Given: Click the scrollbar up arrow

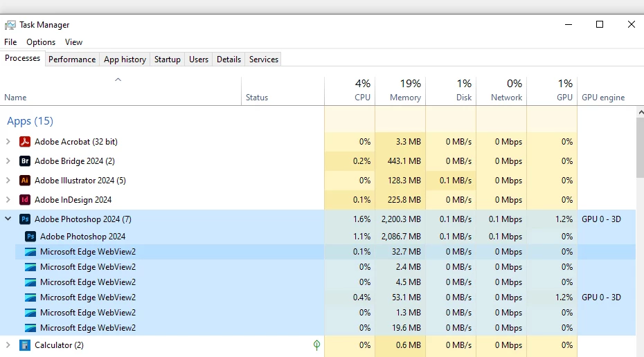Looking at the screenshot, I should tap(641, 111).
